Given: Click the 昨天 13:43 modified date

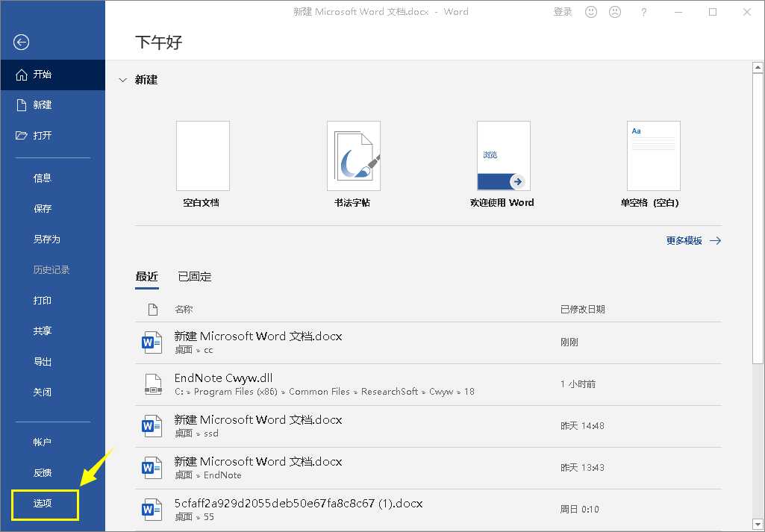Looking at the screenshot, I should tap(583, 468).
